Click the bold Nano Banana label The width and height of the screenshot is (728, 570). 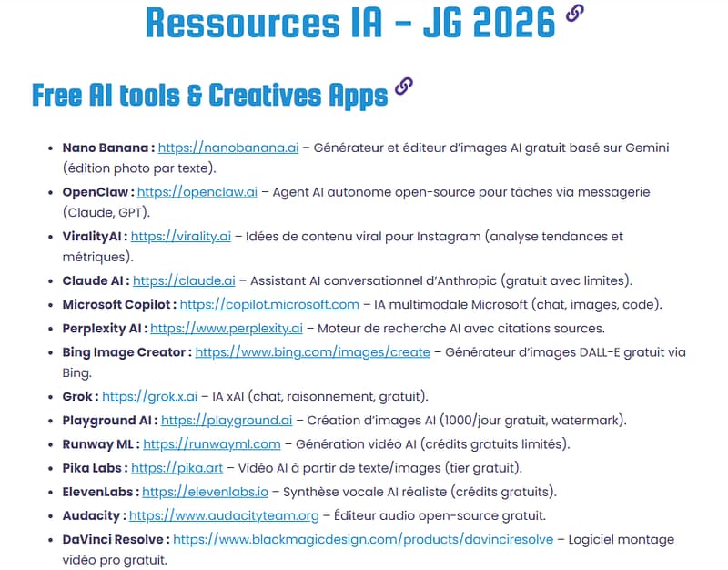tap(106, 148)
